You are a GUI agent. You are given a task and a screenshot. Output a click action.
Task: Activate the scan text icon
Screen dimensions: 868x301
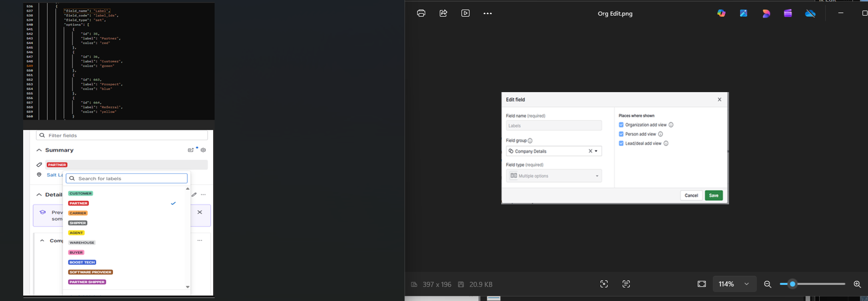click(626, 284)
